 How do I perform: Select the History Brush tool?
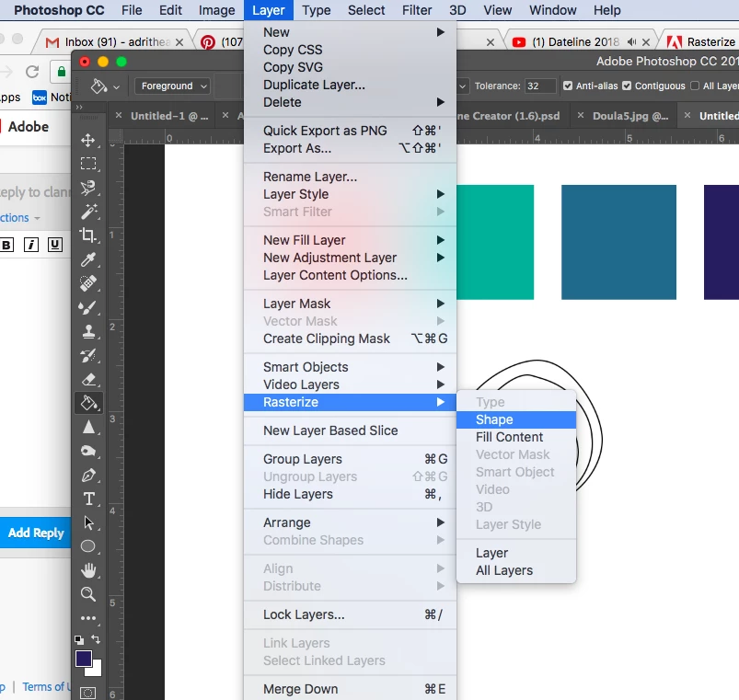coord(88,355)
